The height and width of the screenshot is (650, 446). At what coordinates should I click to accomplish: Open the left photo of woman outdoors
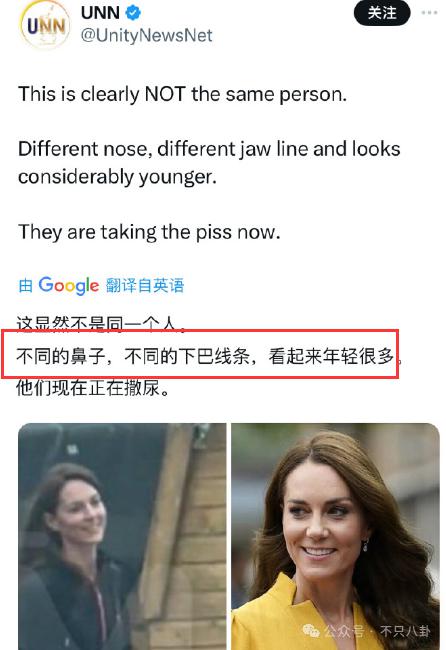tap(122, 536)
